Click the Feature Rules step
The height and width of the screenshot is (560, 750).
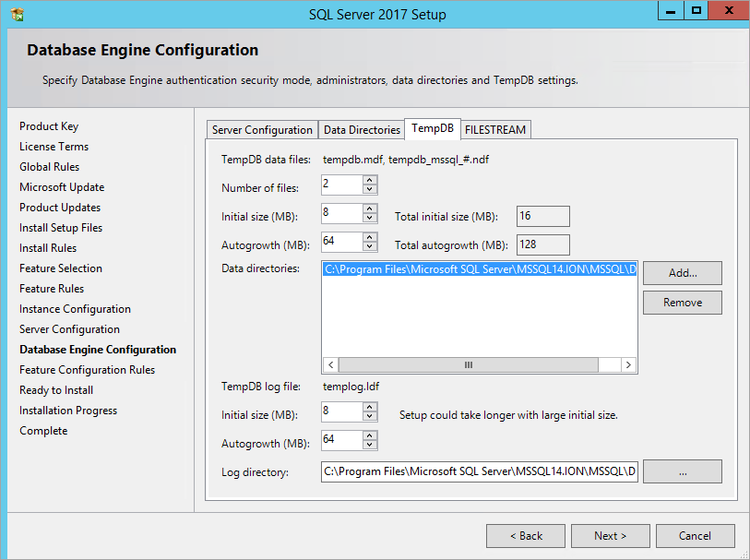click(x=52, y=289)
